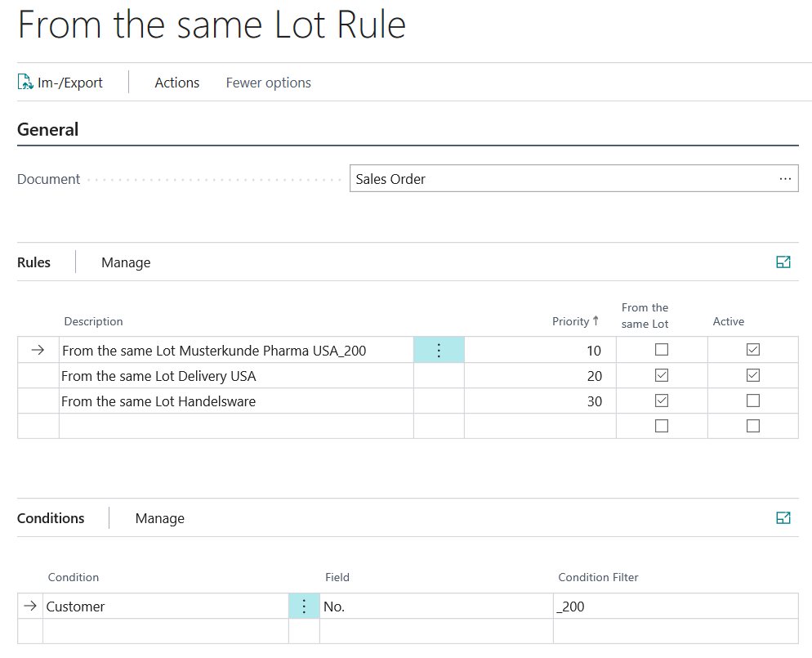Open row options for Musterkunde Pharma rule
This screenshot has height=658, width=812.
click(x=439, y=350)
